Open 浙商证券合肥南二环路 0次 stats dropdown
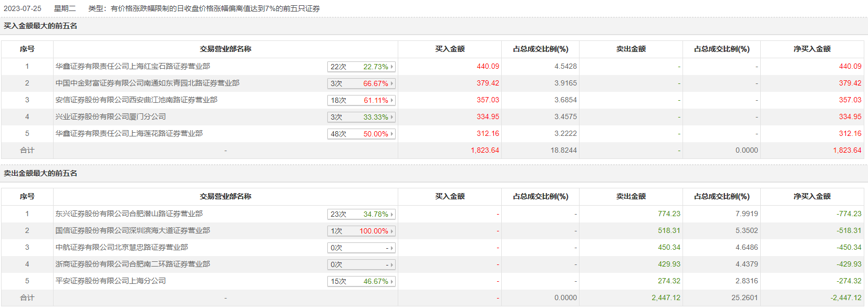Viewport: 868px width, 308px height. pos(361,264)
